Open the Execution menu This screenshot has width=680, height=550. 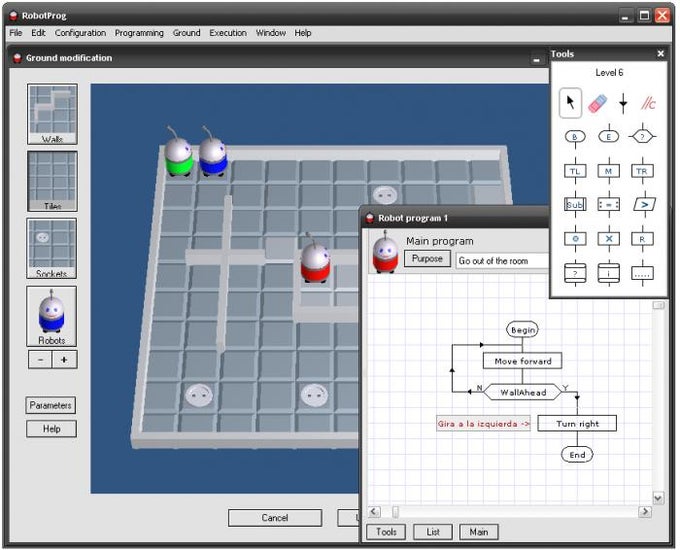coord(228,33)
